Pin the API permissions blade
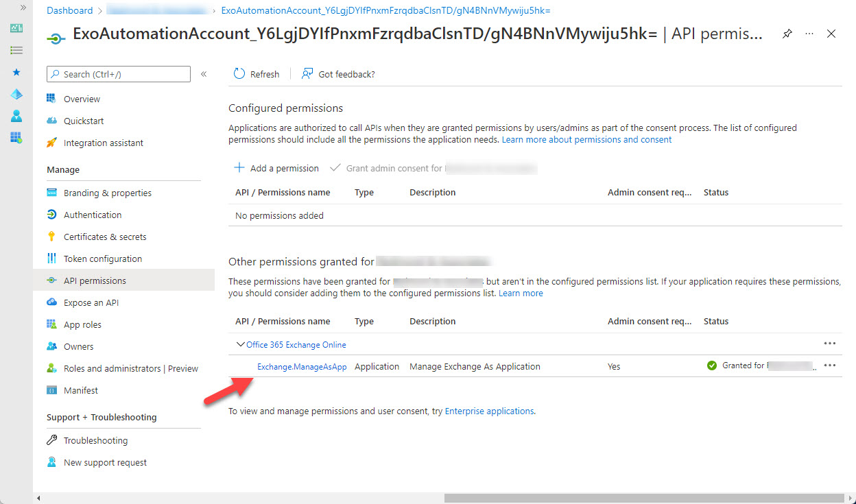Screen dimensions: 856x504 pyautogui.click(x=787, y=33)
